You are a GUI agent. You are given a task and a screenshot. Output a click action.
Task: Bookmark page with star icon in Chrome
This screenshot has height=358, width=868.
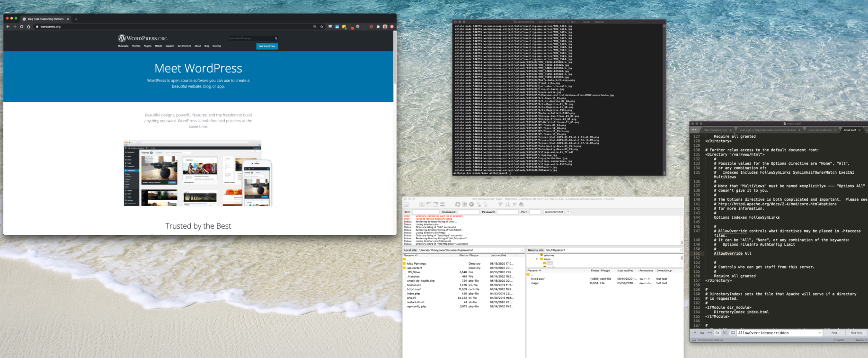click(x=321, y=27)
